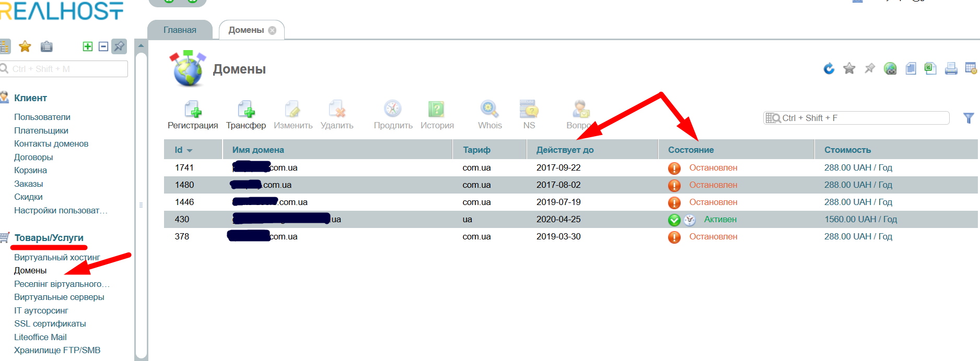This screenshot has width=980, height=361.
Task: Toggle the sidebar pin button
Action: (119, 46)
